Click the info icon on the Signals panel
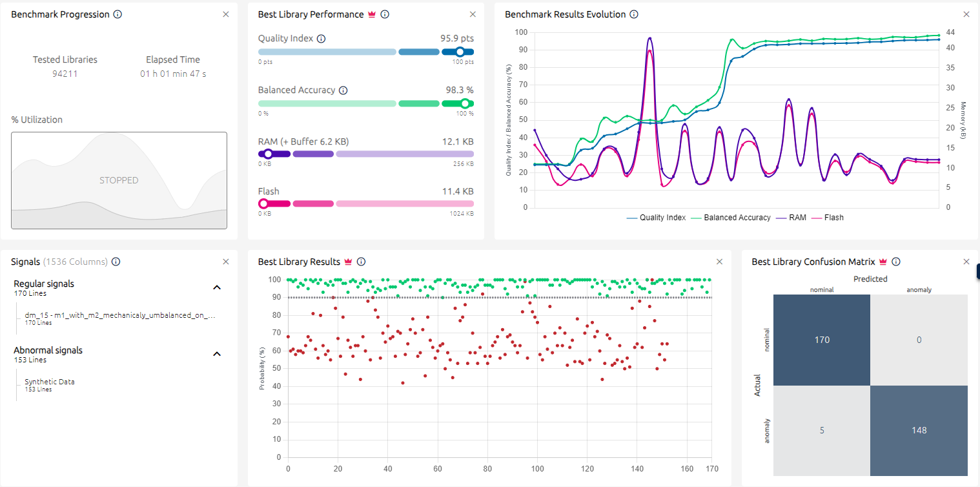Viewport: 980px width, 487px height. coord(116,262)
